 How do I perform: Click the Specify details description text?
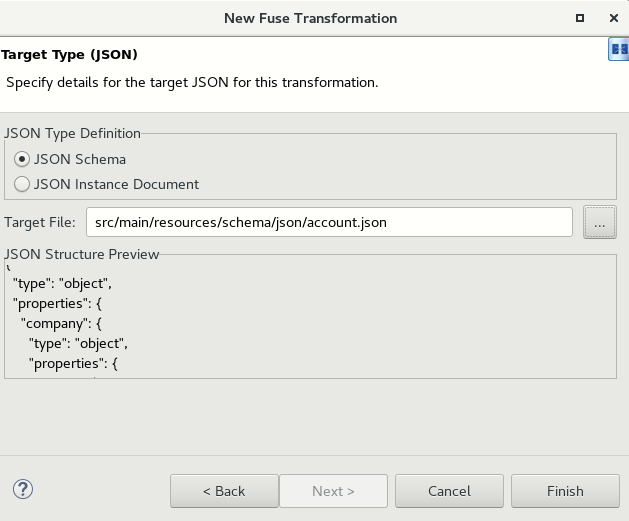point(192,82)
